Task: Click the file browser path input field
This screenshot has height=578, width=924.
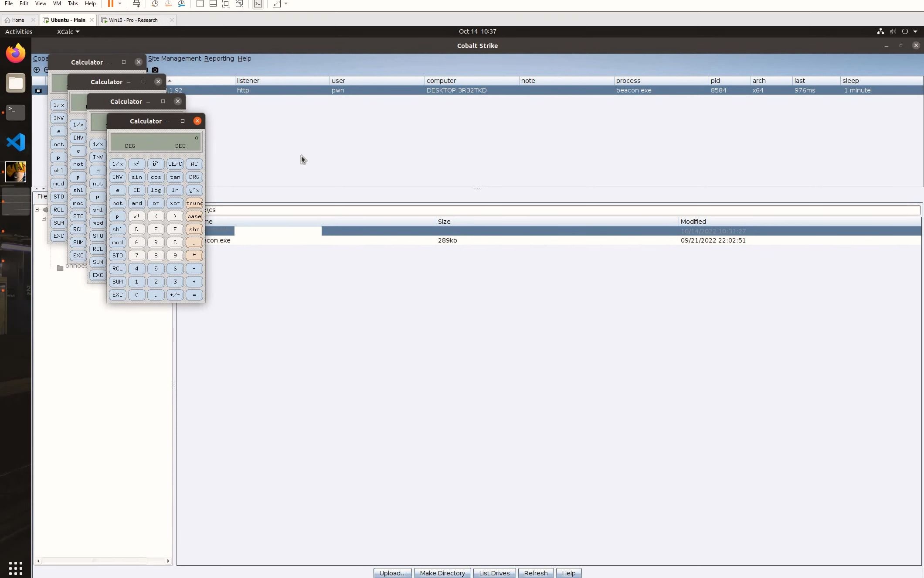Action: (562, 210)
